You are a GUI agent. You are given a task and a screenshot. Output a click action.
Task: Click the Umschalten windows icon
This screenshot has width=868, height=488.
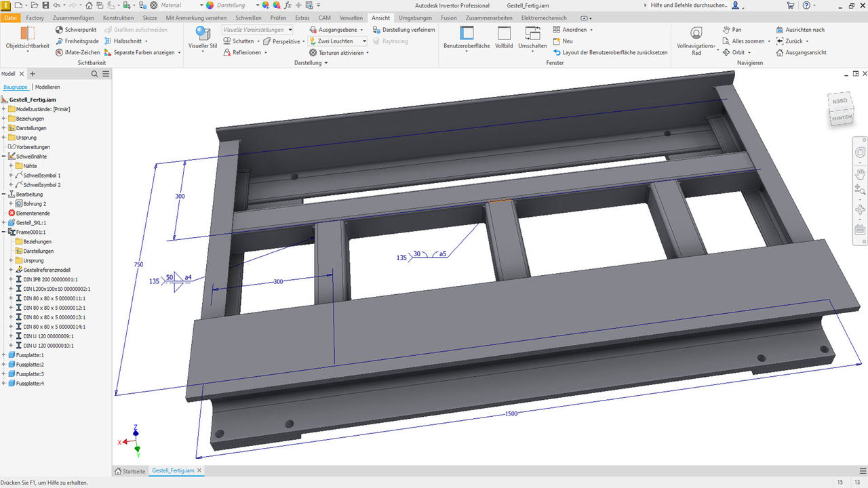point(532,33)
